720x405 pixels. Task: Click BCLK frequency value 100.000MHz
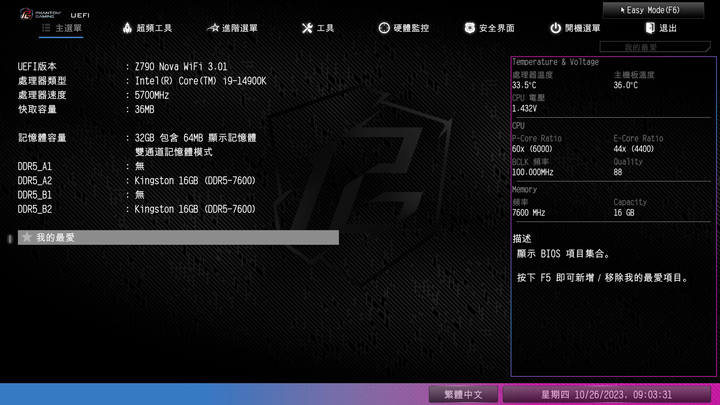533,172
